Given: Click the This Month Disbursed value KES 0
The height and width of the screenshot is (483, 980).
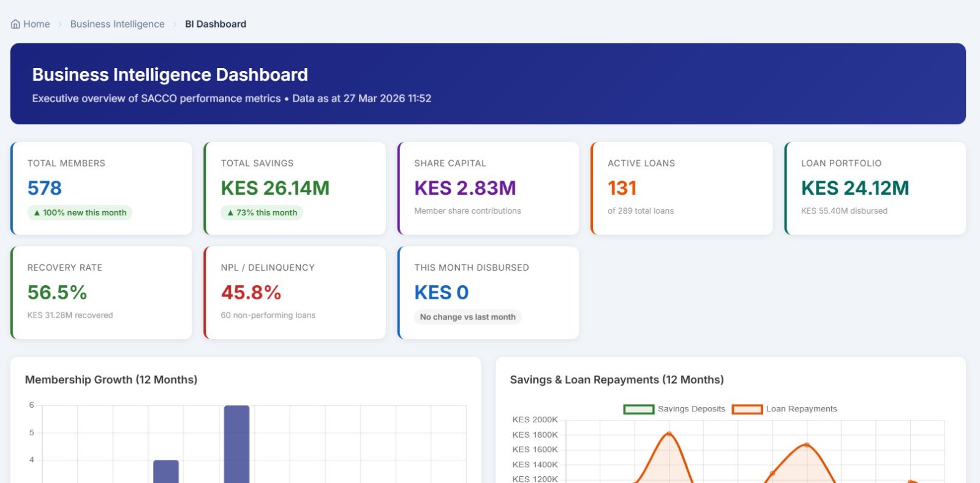Looking at the screenshot, I should pos(442,293).
